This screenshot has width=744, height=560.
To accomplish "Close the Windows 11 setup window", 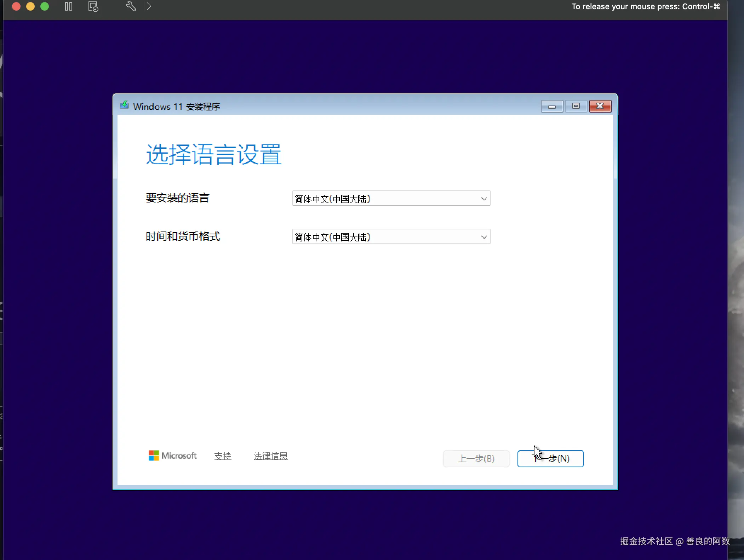I will click(x=600, y=106).
